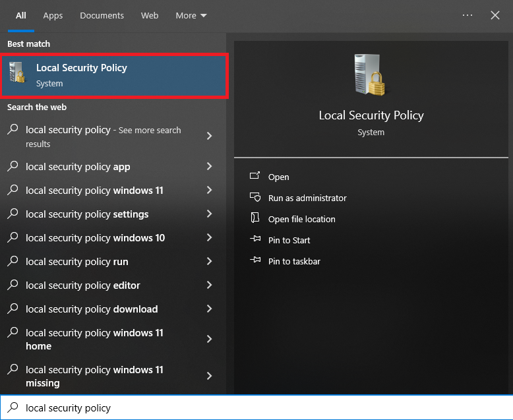
Task: Click the Pin to taskbar pin icon
Action: coord(255,260)
